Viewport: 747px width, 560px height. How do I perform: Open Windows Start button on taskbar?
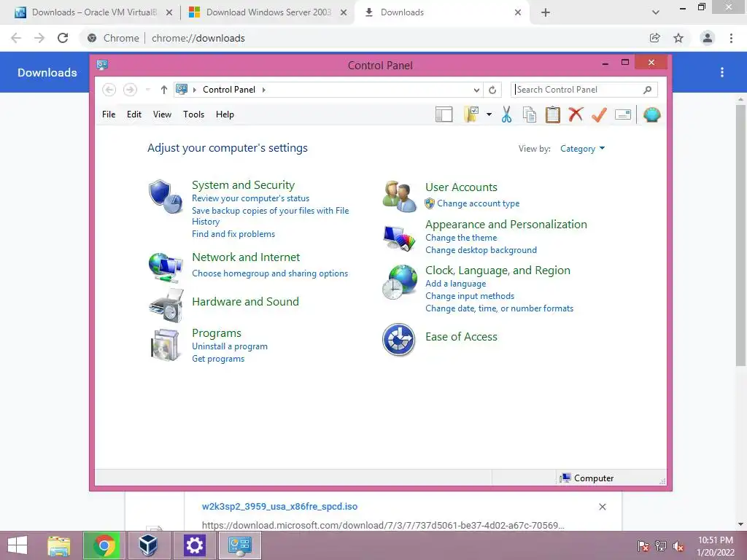click(18, 545)
